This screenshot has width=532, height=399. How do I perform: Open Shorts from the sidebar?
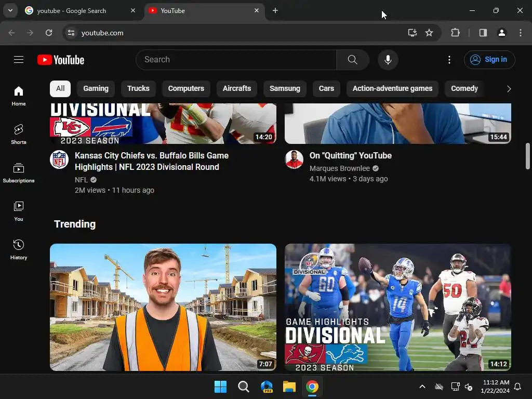coord(19,135)
